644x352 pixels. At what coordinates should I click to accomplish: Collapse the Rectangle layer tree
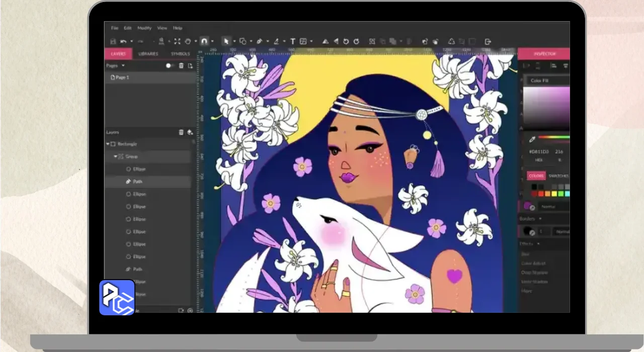pos(108,144)
